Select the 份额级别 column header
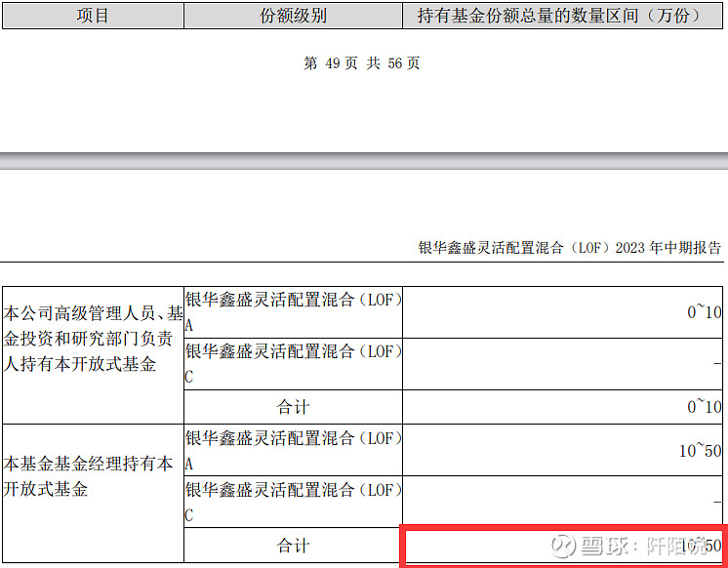The height and width of the screenshot is (568, 728). (293, 16)
